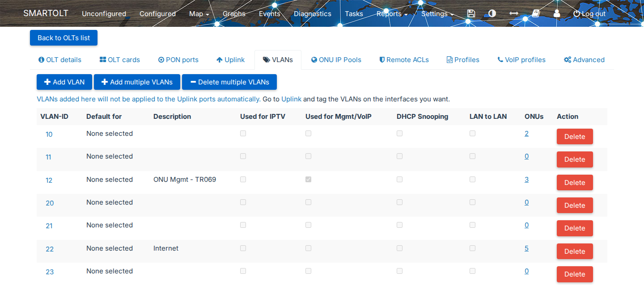The height and width of the screenshot is (285, 644).
Task: Click the Back to OLTs list button
Action: coord(64,38)
